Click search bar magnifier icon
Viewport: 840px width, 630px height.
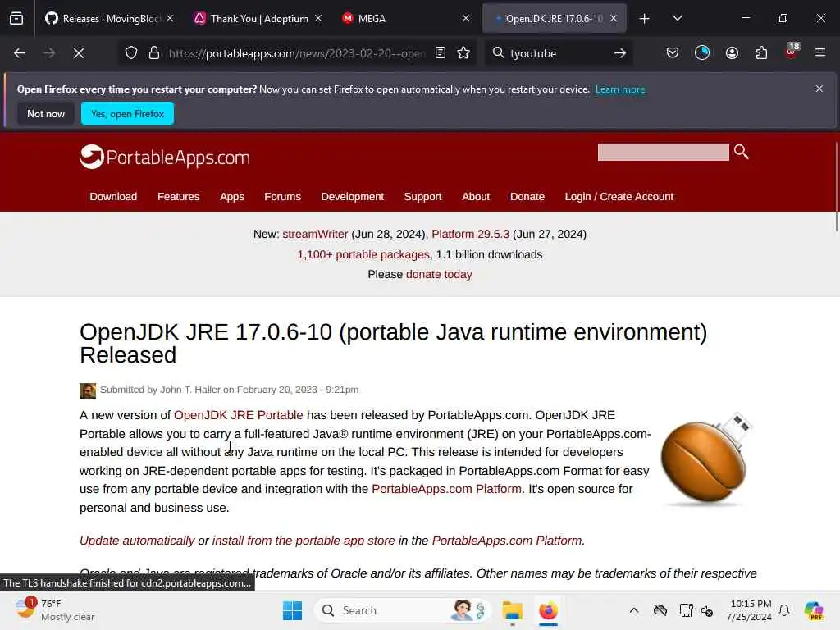tap(498, 52)
